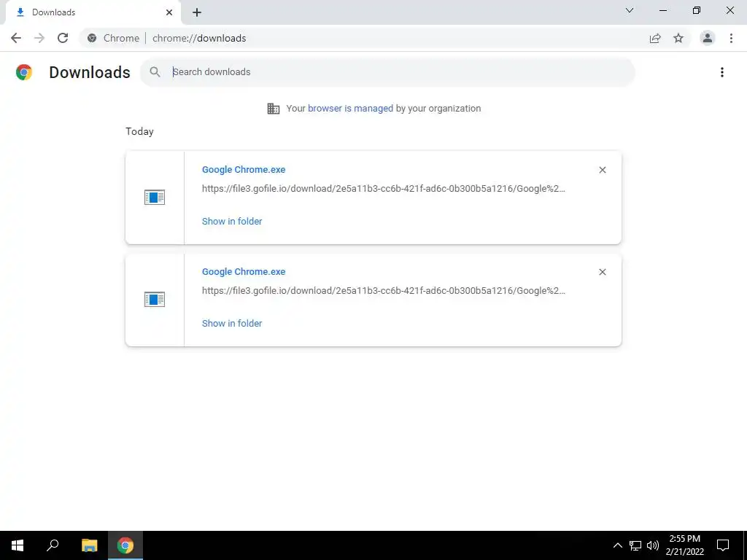Viewport: 747px width, 560px height.
Task: Open the share this page icon
Action: (655, 38)
